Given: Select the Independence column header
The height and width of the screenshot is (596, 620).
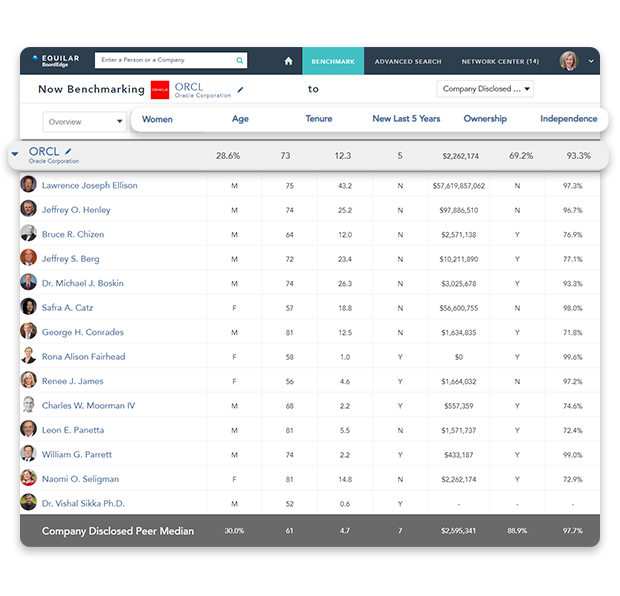Looking at the screenshot, I should 569,119.
